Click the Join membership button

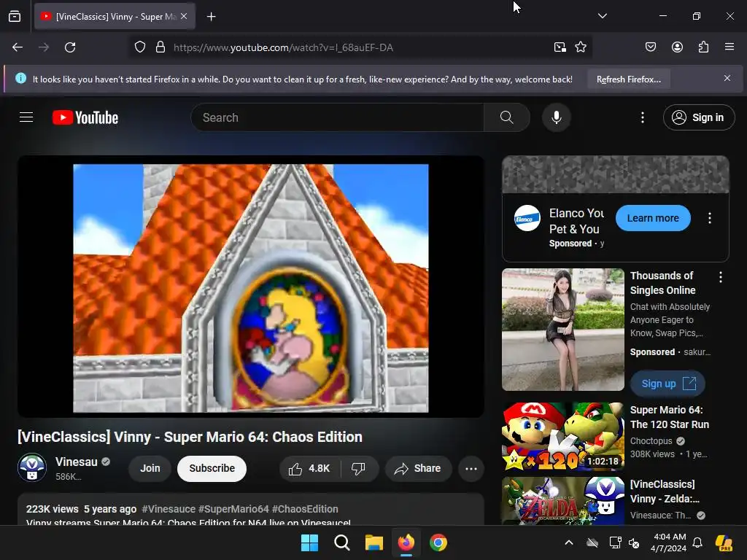pyautogui.click(x=150, y=469)
